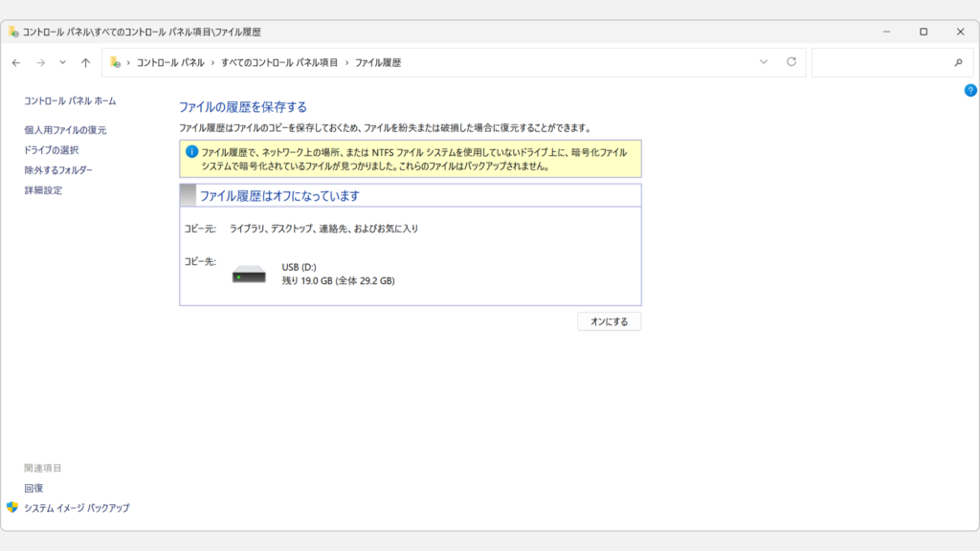
Task: Open the address bar history dropdown
Action: pos(764,62)
